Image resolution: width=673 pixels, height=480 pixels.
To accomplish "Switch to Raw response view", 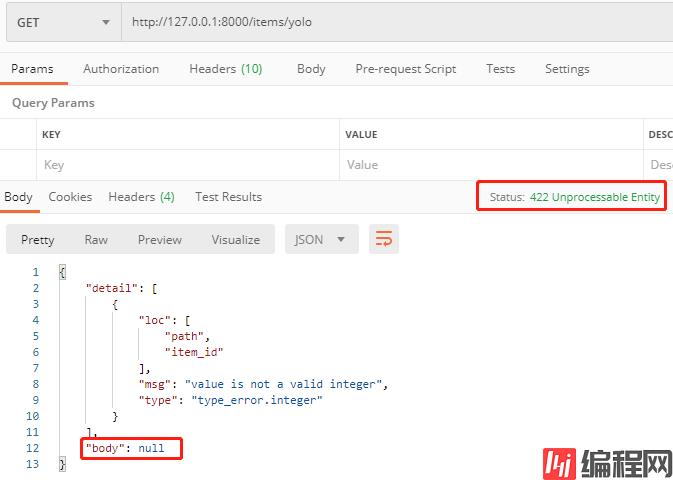I will click(x=96, y=240).
